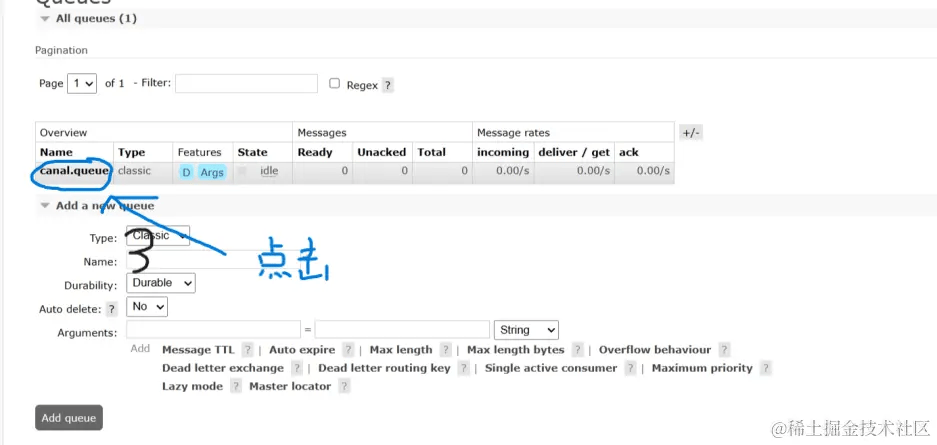Enable the Regex filter checkbox
The image size is (937, 445).
point(335,84)
